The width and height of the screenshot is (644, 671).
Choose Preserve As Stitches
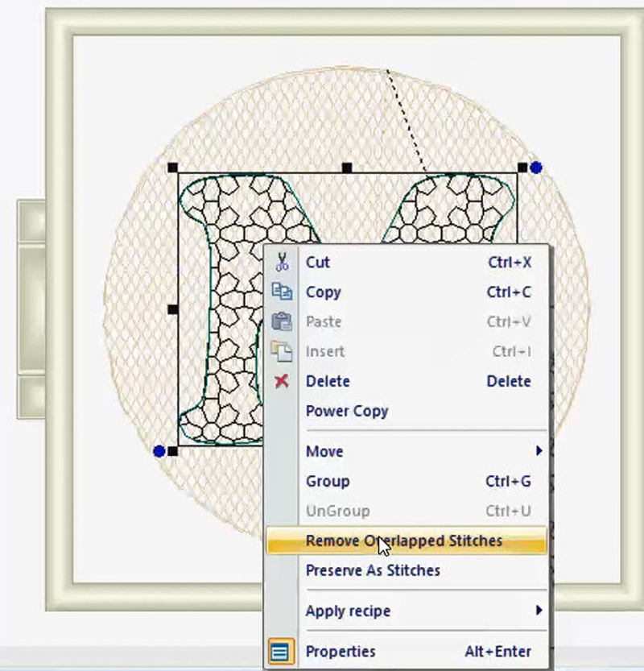[x=373, y=570]
